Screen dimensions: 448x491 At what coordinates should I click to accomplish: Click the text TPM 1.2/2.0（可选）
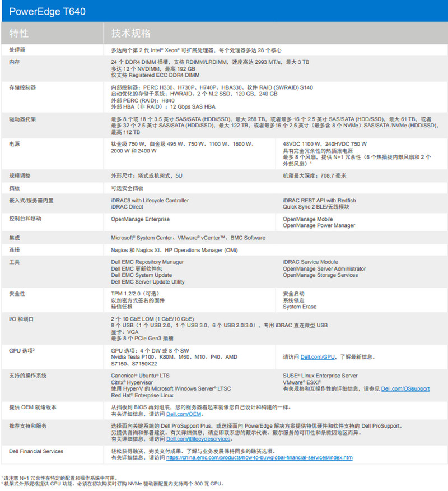click(x=136, y=293)
